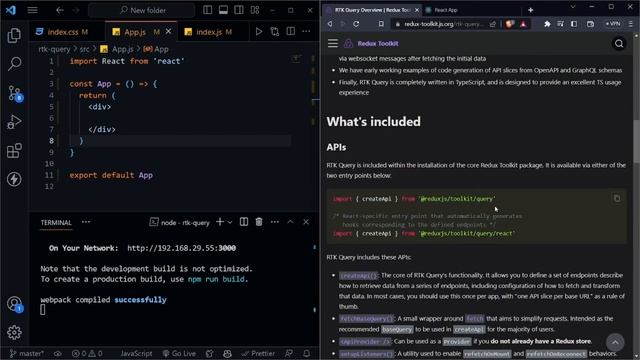
Task: Reload the browser page
Action: click(x=356, y=24)
